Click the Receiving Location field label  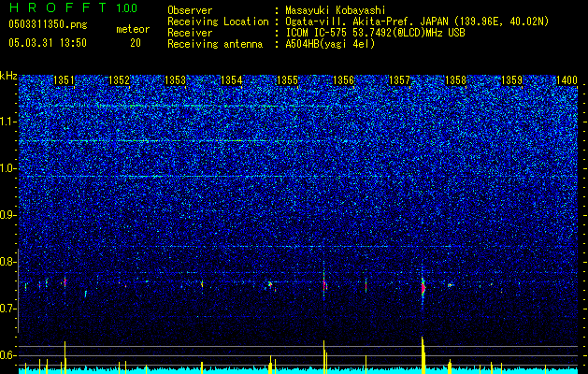(x=218, y=22)
